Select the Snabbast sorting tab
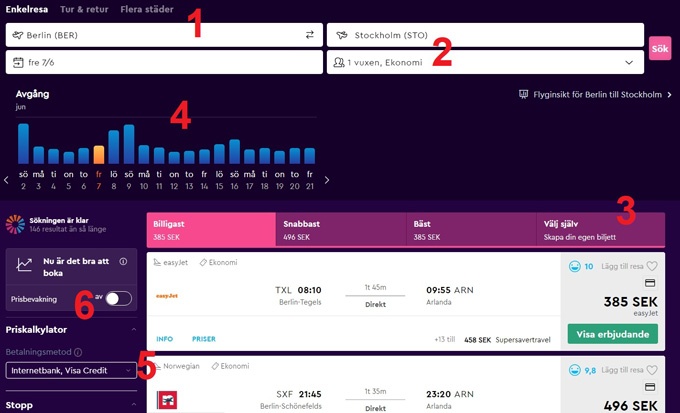Viewport: 680px width, 413px height. pos(340,230)
